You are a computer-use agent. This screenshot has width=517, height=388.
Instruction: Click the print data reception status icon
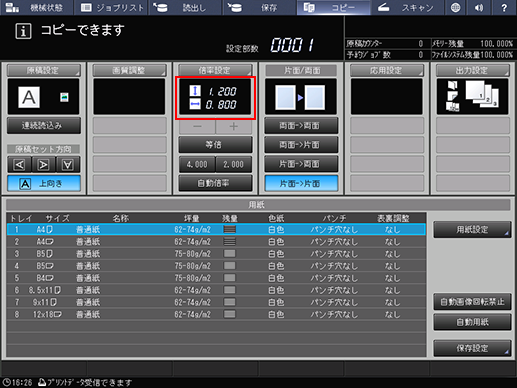coord(42,382)
